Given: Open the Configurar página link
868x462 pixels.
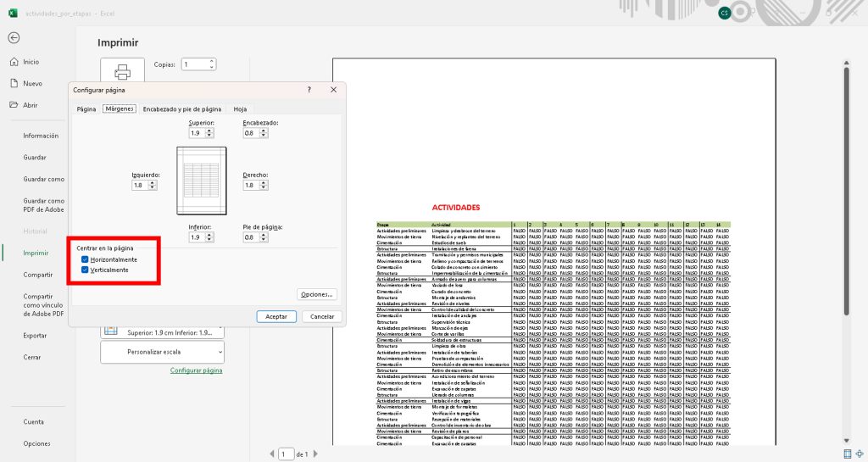Looking at the screenshot, I should click(x=196, y=370).
